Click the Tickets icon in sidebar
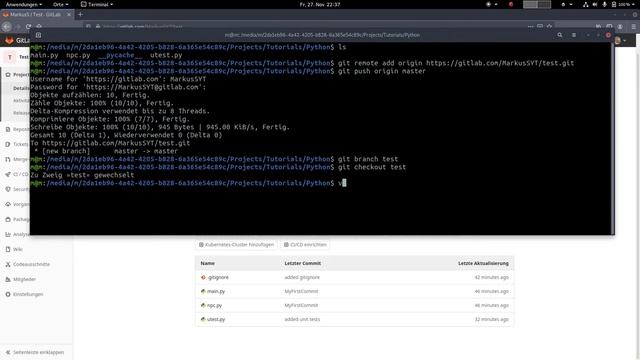Viewport: 640px width, 360px height. (x=8, y=144)
